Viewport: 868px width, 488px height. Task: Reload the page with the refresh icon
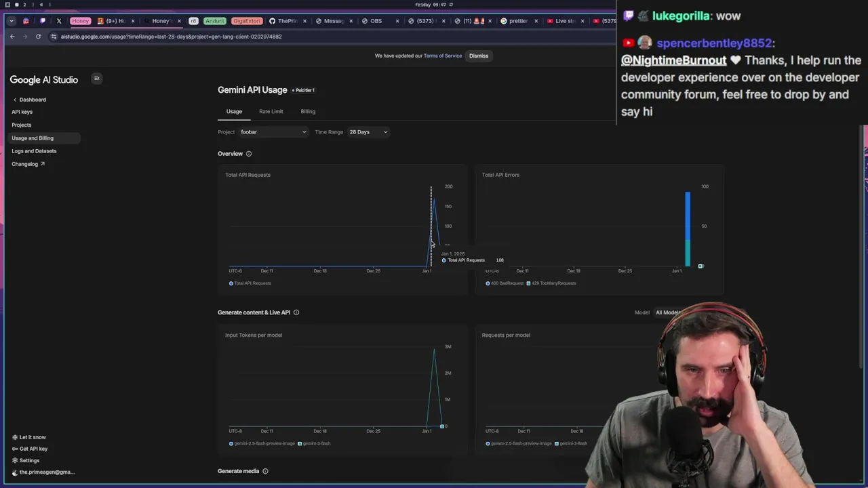point(38,37)
